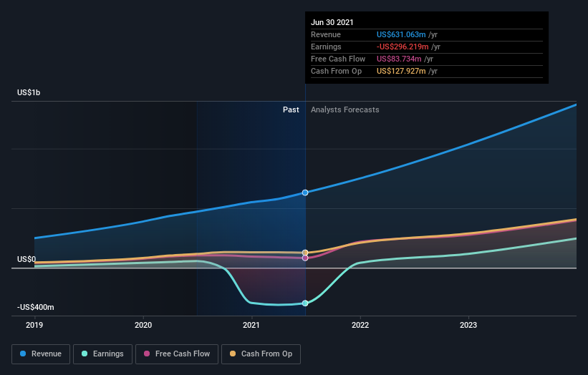Click the Cash From Op label in tooltip

point(337,71)
